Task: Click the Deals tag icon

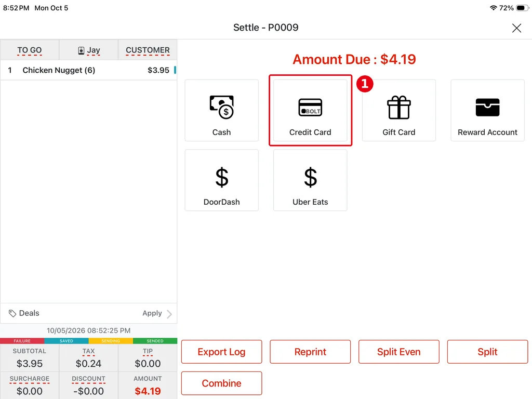Action: pyautogui.click(x=12, y=313)
